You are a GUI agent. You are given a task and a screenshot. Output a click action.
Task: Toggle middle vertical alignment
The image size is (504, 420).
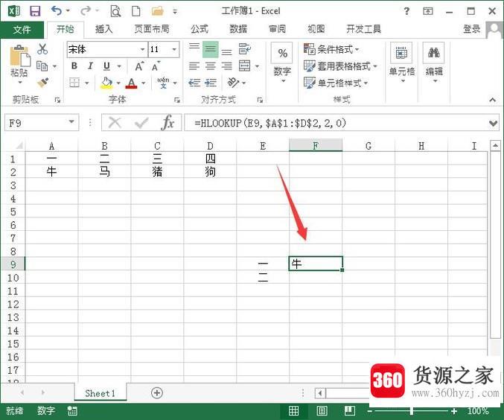click(x=211, y=49)
